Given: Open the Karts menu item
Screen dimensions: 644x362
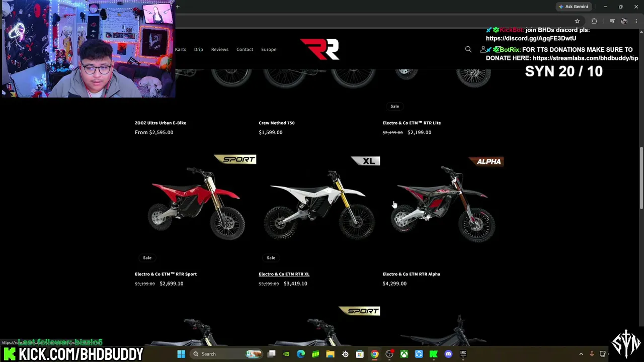Looking at the screenshot, I should point(181,49).
